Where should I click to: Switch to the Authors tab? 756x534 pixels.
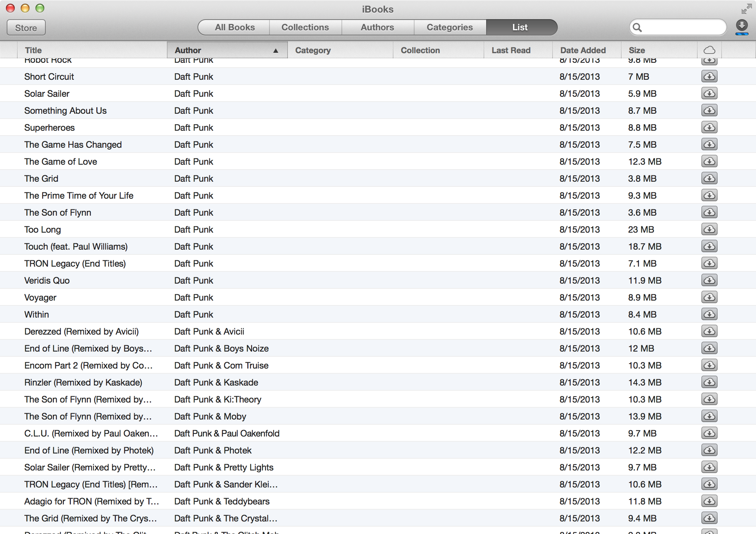(378, 27)
